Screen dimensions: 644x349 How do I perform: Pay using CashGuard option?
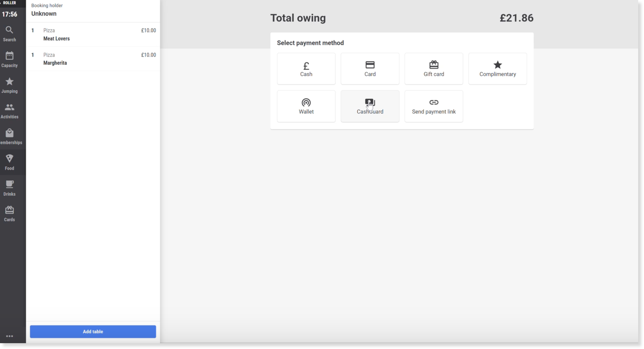(370, 106)
